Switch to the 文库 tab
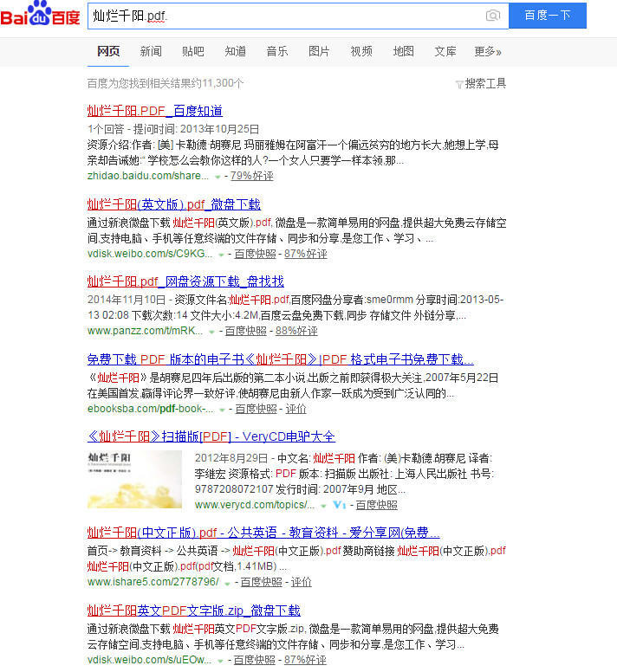The height and width of the screenshot is (672, 617). coord(445,52)
